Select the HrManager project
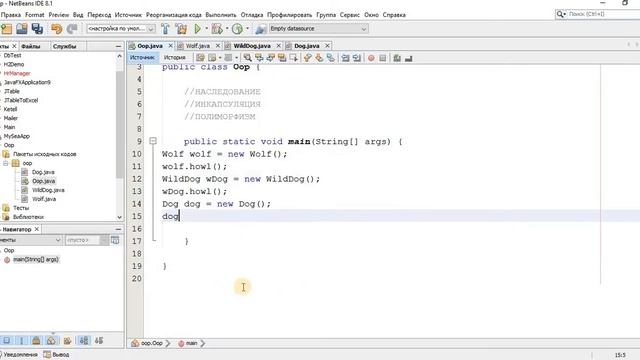 pos(17,73)
